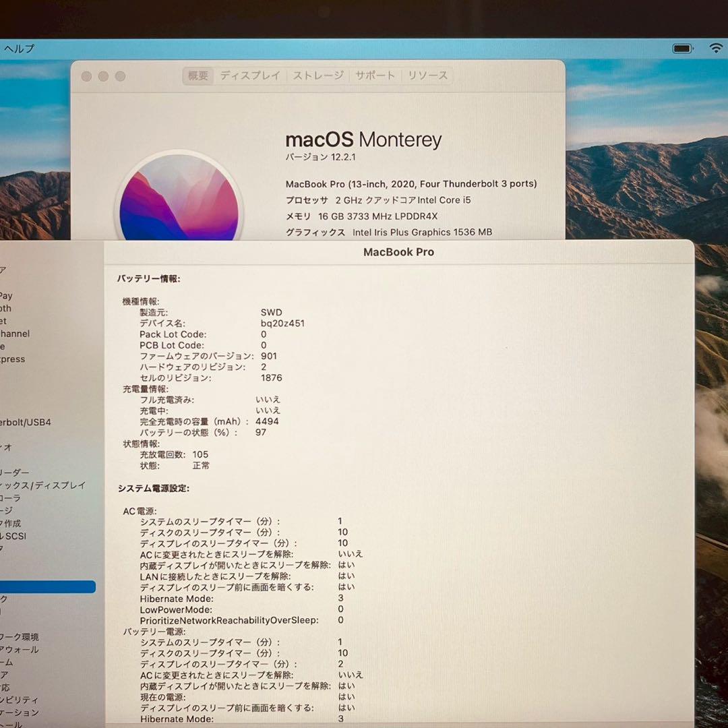Click the 状態 value 正常
Image resolution: width=728 pixels, height=728 pixels.
(x=201, y=466)
